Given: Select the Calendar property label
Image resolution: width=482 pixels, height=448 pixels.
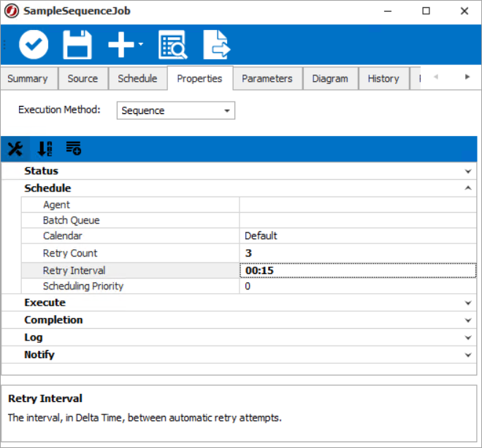Looking at the screenshot, I should [63, 235].
